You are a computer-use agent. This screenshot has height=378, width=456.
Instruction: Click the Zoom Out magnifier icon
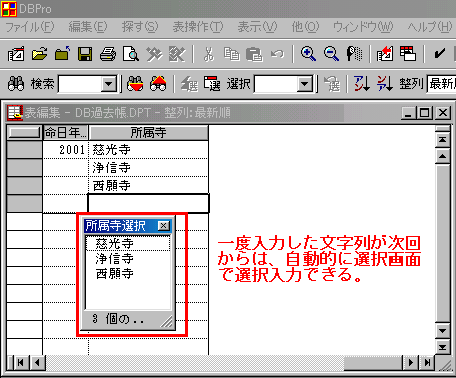331,54
